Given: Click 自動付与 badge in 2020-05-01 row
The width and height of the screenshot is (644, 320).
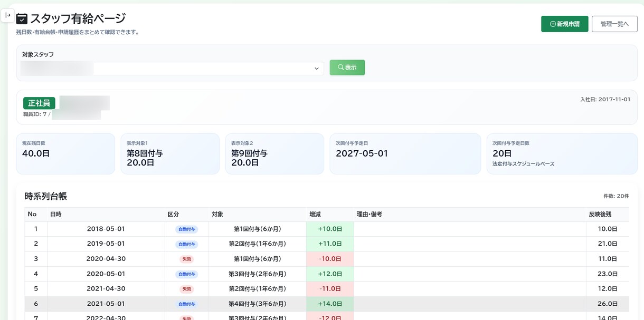Looking at the screenshot, I should [187, 274].
